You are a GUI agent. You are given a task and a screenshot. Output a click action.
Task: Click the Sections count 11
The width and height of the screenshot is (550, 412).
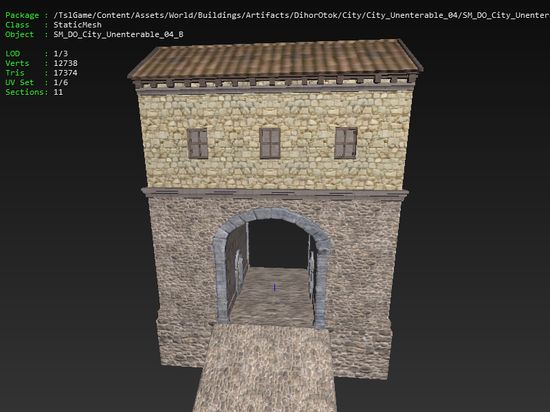point(58,92)
